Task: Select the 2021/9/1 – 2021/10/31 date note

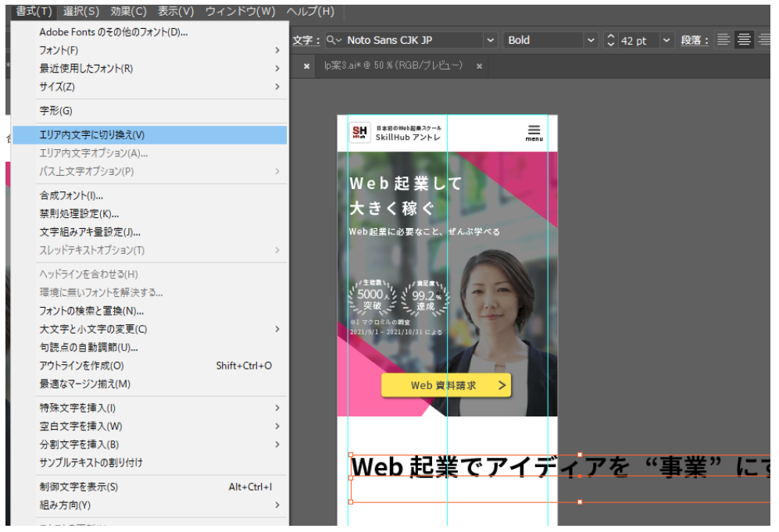Action: [396, 332]
